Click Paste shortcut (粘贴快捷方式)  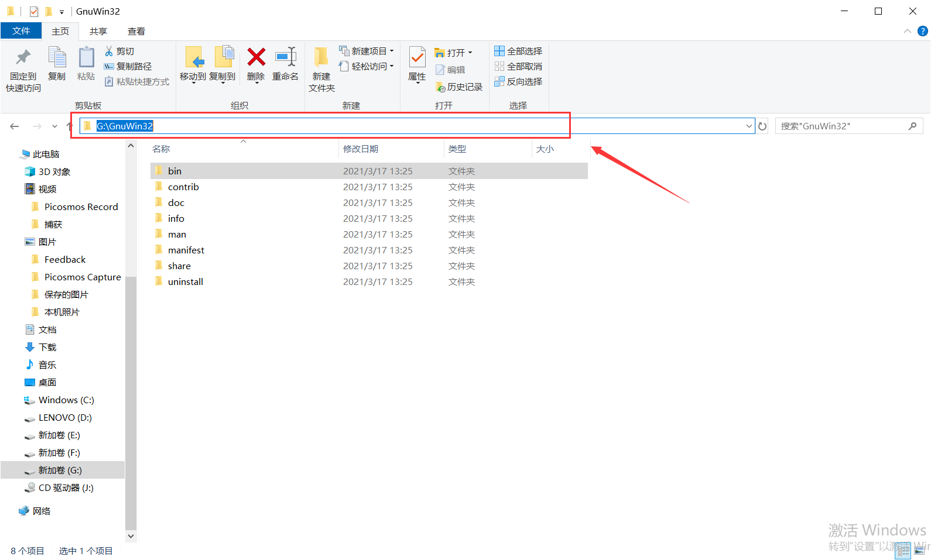point(137,82)
